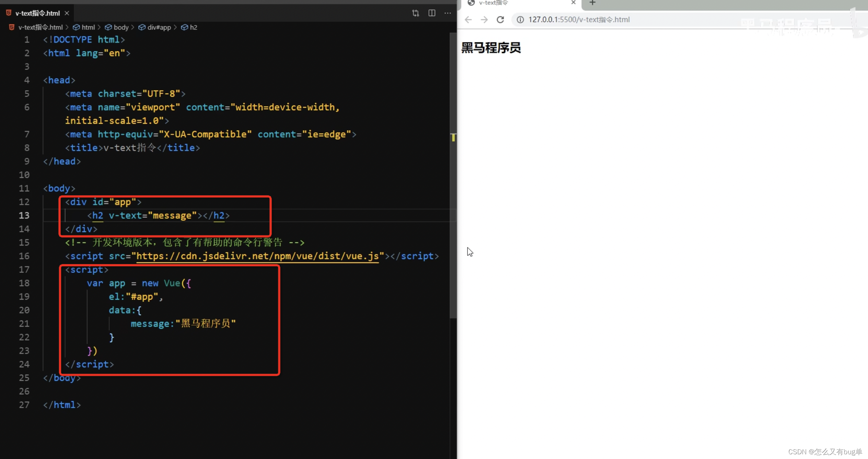Select the html breadcrumb item
The image size is (868, 459).
click(x=88, y=27)
